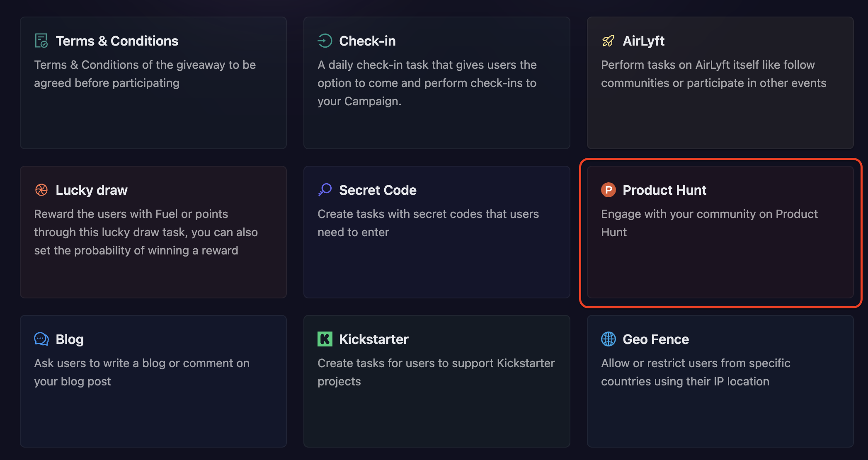Click the AirLyft rocket icon
Viewport: 868px width, 460px height.
(x=608, y=41)
